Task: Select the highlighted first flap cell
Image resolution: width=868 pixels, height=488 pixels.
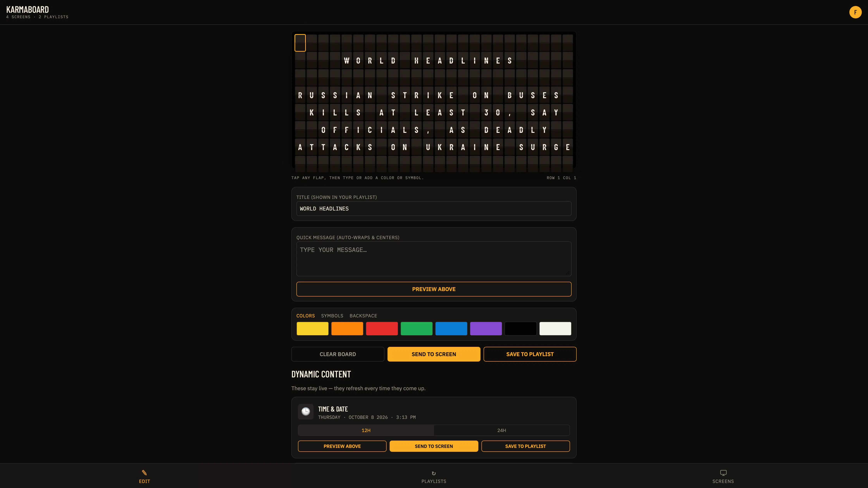Action: click(300, 43)
